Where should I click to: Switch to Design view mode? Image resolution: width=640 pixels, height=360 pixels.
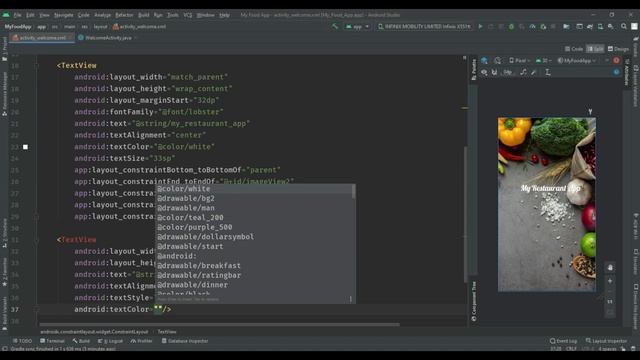[618, 49]
